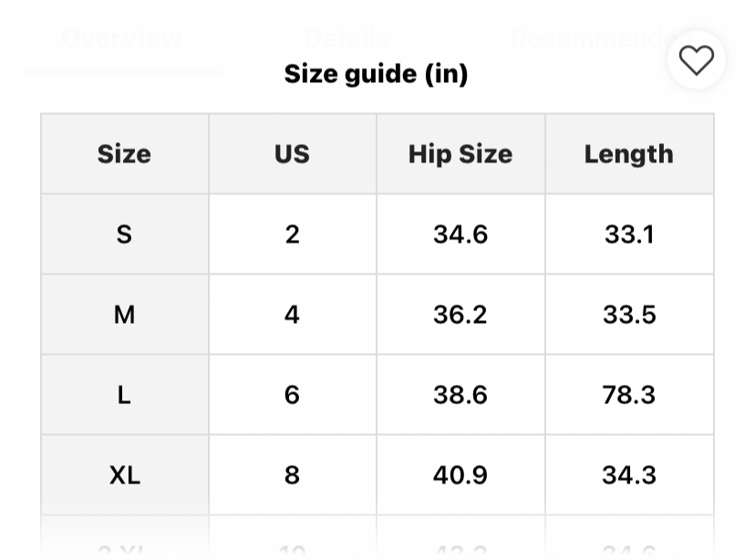Click the US size 8 cell
755x560 pixels.
(292, 475)
